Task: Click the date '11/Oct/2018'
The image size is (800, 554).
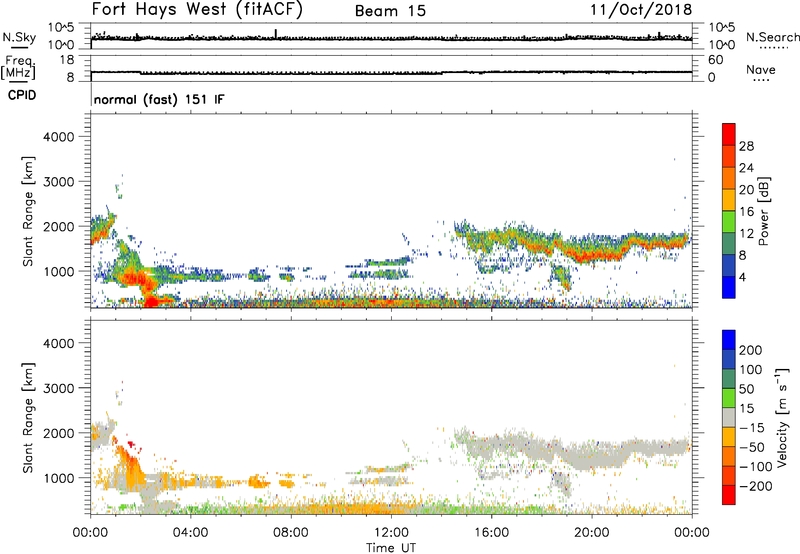Action: click(641, 10)
